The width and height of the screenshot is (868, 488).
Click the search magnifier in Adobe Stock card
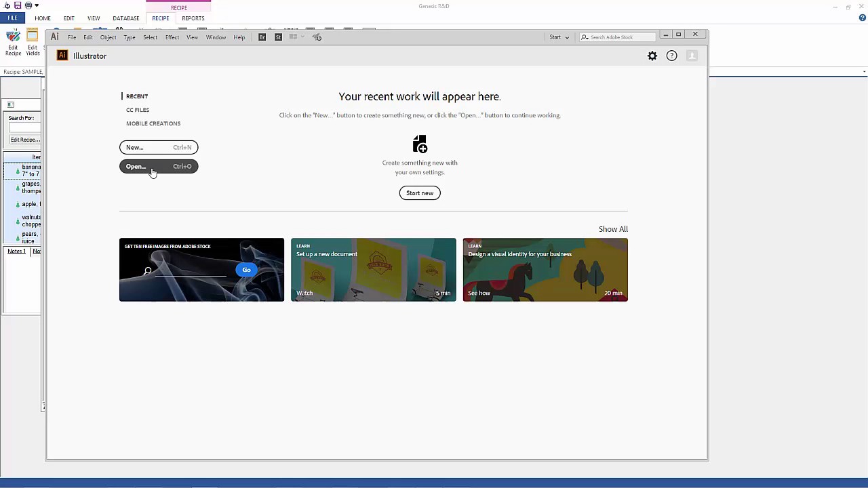point(148,271)
